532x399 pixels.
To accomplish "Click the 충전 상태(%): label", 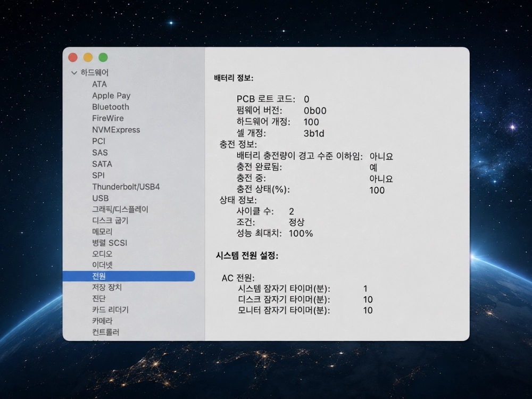I will 263,189.
